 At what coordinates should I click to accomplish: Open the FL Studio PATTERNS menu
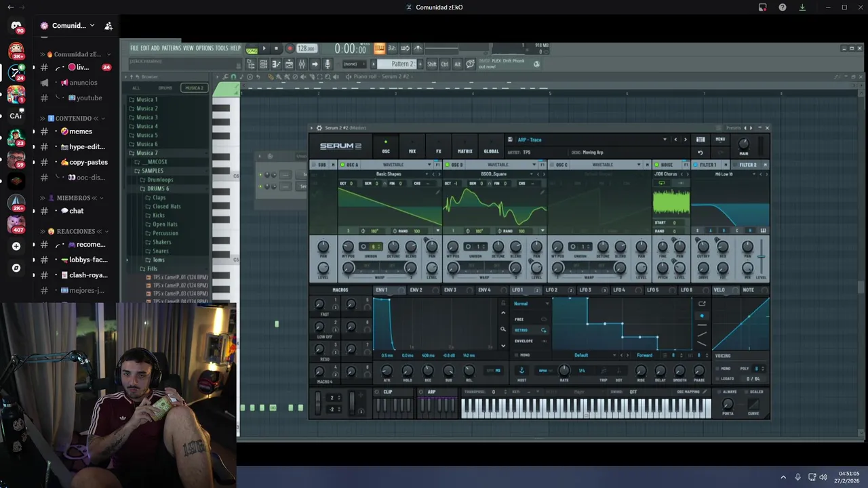pos(172,48)
